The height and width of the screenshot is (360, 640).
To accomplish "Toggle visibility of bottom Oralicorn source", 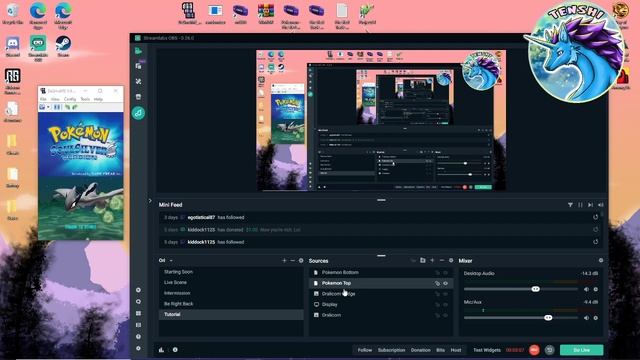I will [x=446, y=315].
